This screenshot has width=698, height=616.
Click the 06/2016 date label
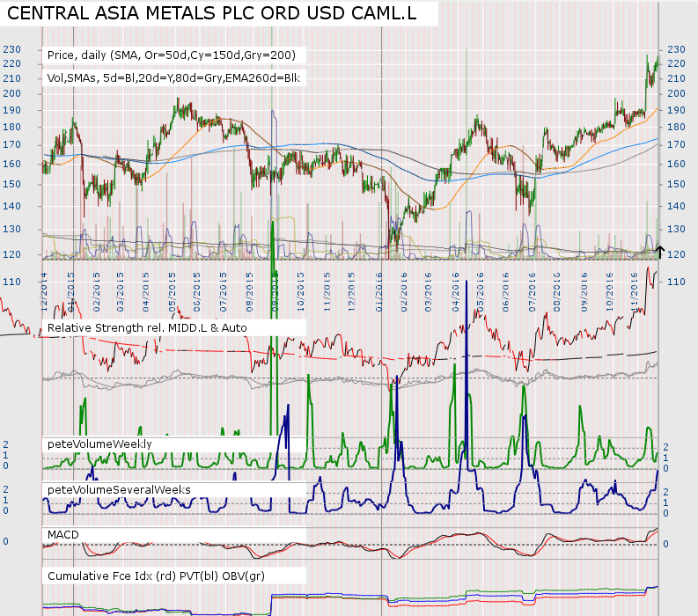pos(505,292)
